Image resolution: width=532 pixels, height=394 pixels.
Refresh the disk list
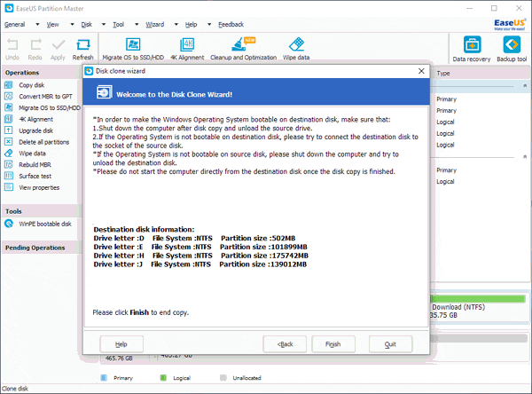point(82,49)
